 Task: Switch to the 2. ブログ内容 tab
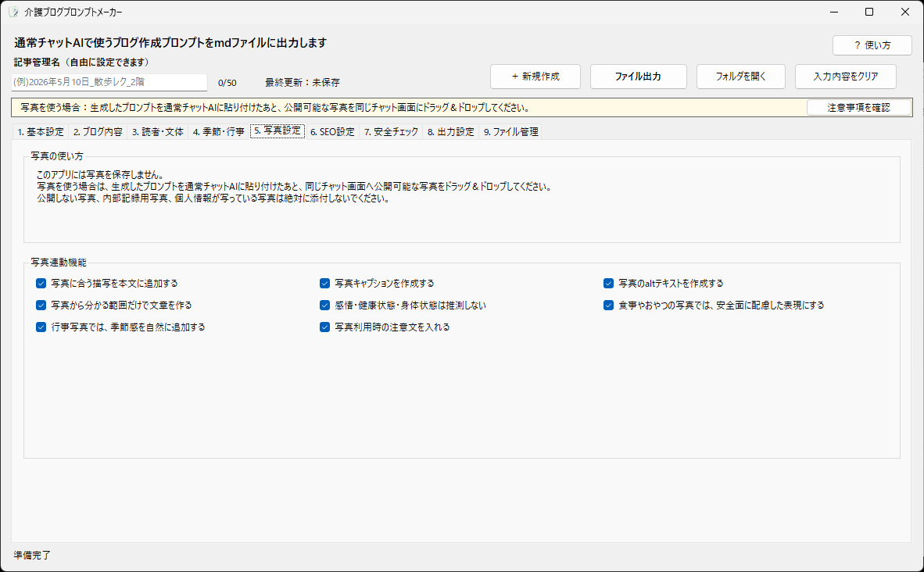point(98,132)
